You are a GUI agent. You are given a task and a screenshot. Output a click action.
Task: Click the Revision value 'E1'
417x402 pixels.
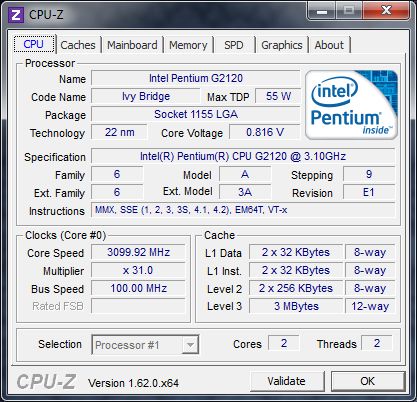(369, 192)
